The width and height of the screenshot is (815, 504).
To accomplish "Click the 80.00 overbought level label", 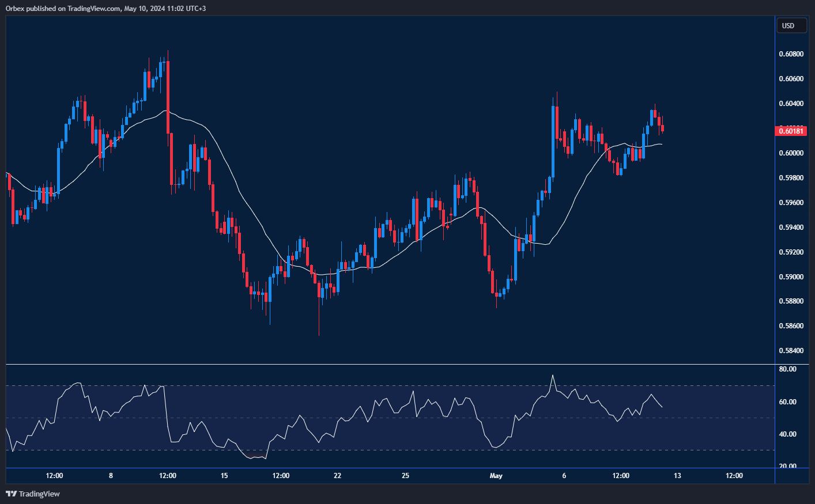I will pos(787,368).
